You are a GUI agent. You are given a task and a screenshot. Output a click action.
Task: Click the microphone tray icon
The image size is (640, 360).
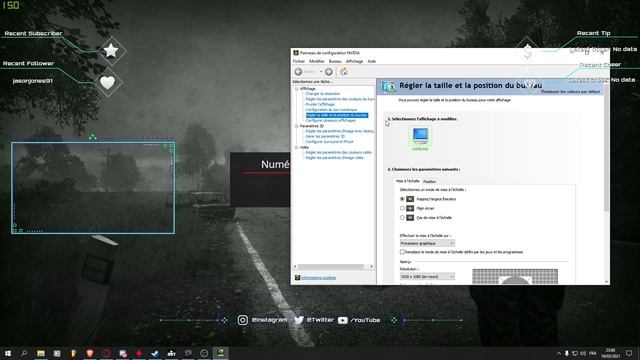tap(567, 353)
